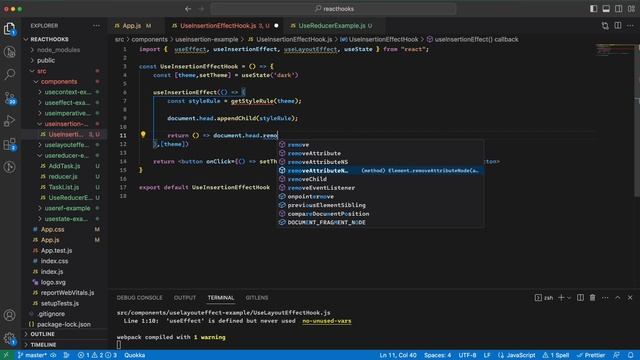Open AddTask.js in explorer
Viewport: 640px width, 360px height.
pos(64,166)
